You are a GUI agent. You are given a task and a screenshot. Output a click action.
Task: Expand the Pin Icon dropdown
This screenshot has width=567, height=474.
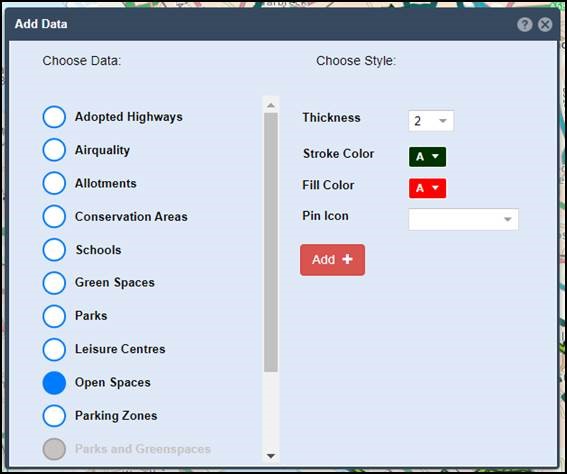pos(463,219)
